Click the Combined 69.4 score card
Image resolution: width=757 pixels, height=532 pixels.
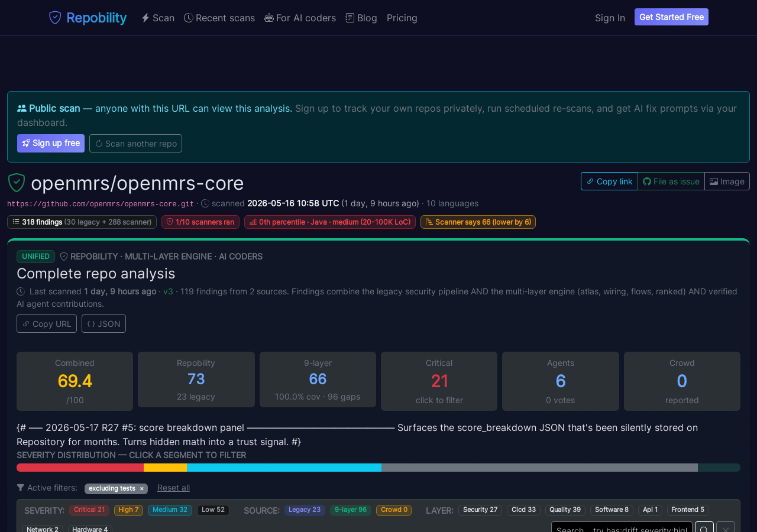tap(75, 381)
